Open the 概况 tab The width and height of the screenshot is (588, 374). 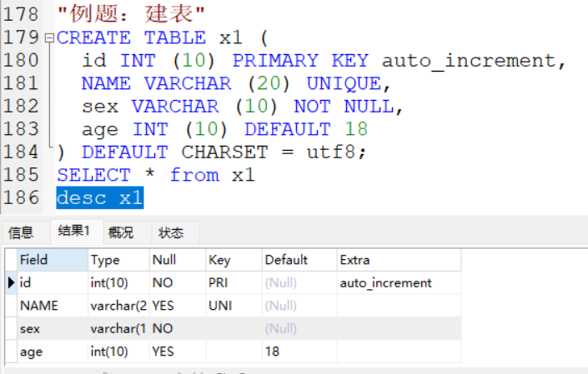coord(128,232)
